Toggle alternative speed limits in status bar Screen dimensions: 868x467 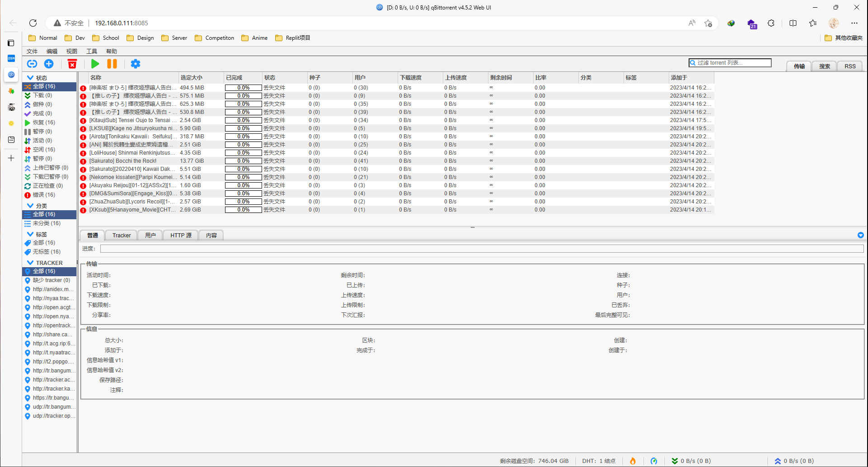point(654,461)
